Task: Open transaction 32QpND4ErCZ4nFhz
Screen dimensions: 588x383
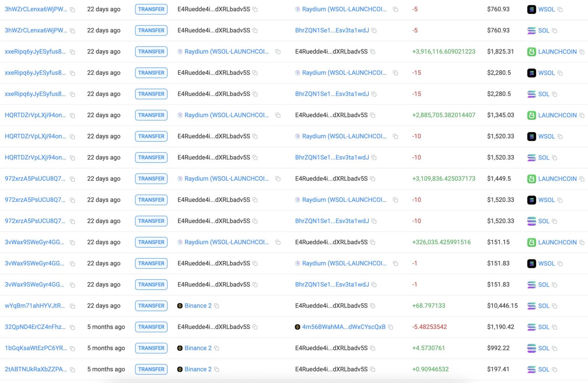Action: click(x=34, y=327)
